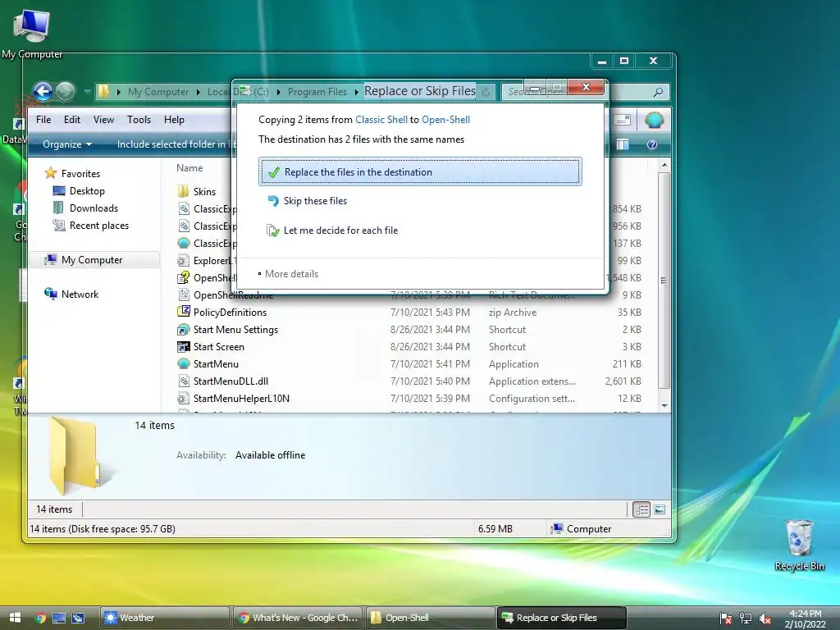
Task: Open the File menu in Explorer
Action: (x=43, y=120)
